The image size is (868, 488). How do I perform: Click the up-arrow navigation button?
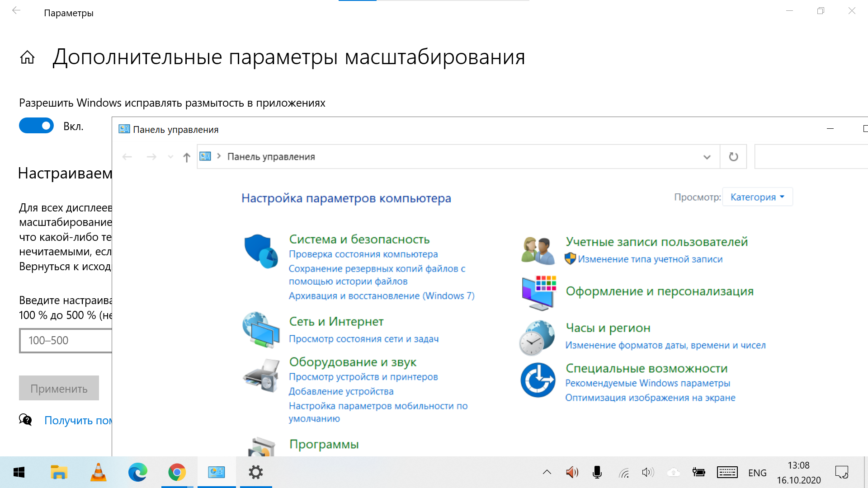(x=186, y=157)
